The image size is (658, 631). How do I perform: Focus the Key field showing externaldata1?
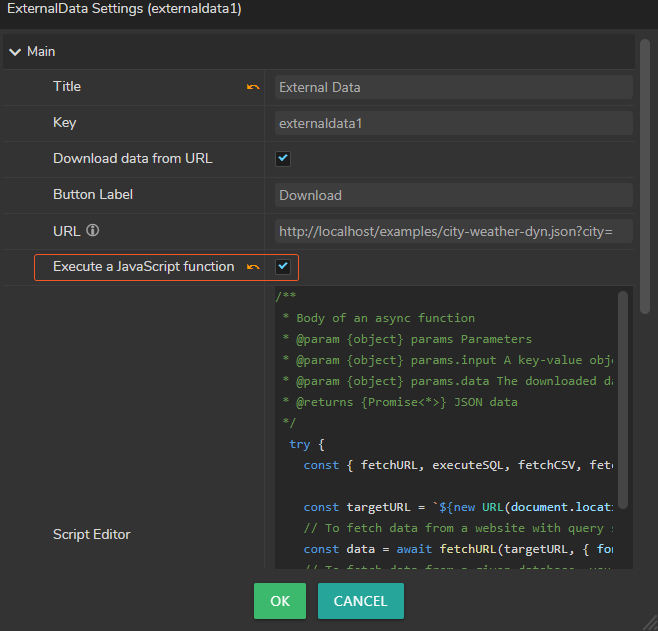pyautogui.click(x=453, y=123)
